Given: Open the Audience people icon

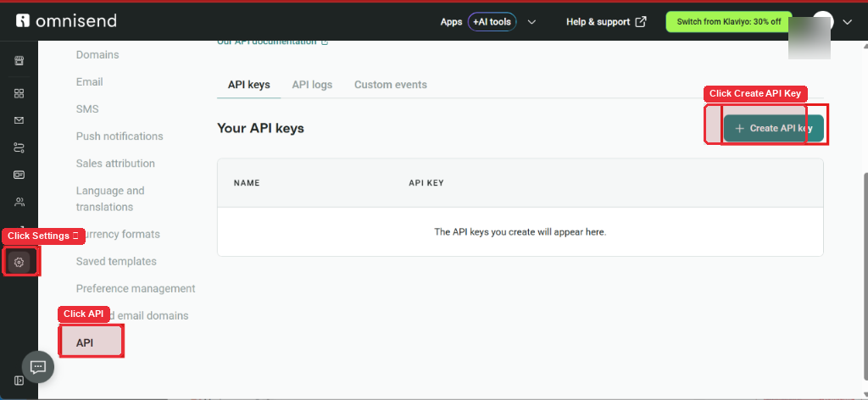Looking at the screenshot, I should point(19,202).
